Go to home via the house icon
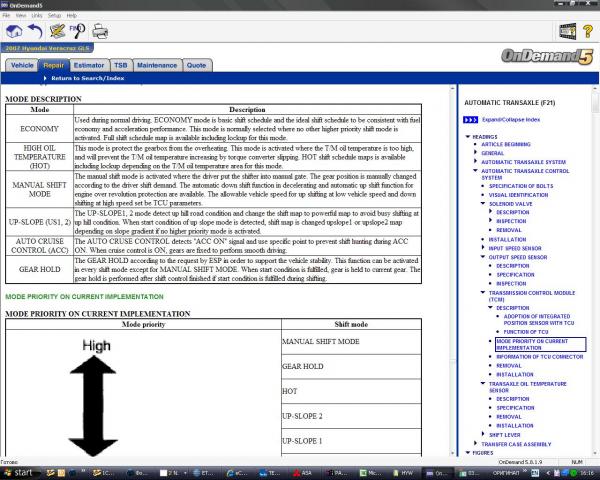The width and height of the screenshot is (600, 480). (x=14, y=31)
